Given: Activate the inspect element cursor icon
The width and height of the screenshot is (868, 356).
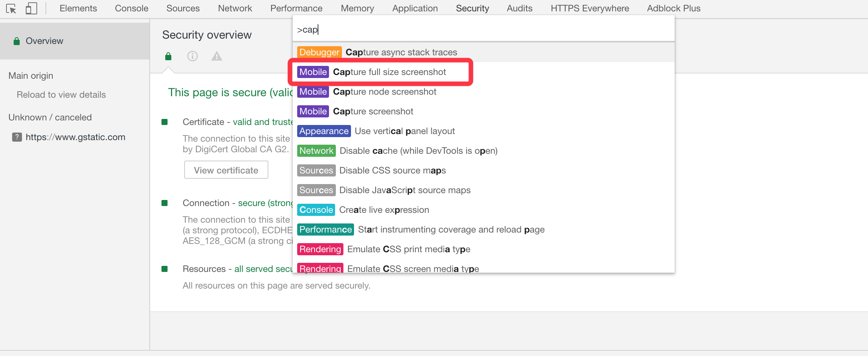Looking at the screenshot, I should pyautogui.click(x=11, y=8).
